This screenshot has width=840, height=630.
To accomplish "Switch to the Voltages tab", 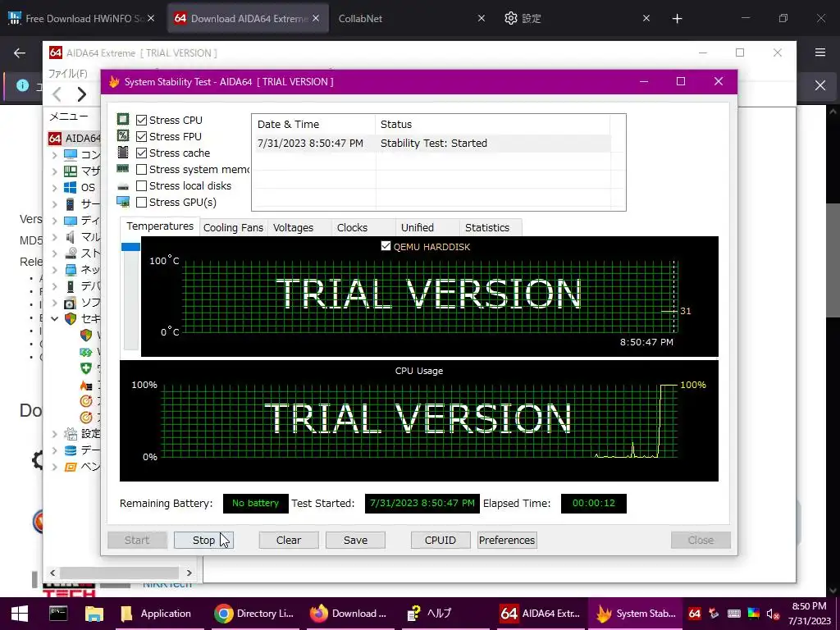I will click(293, 228).
